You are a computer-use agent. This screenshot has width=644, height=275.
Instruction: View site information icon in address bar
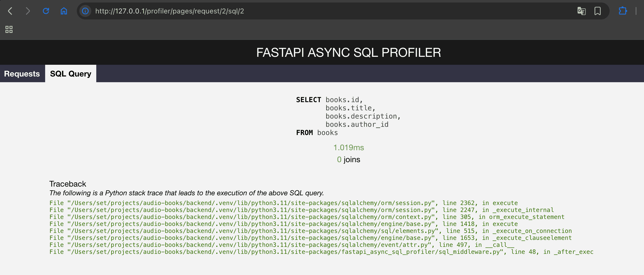click(x=85, y=11)
